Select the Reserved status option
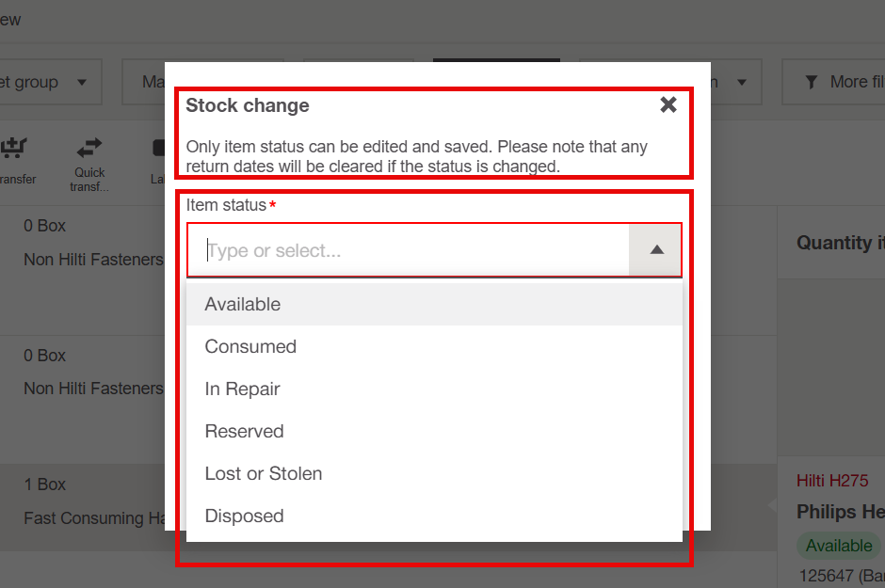The height and width of the screenshot is (588, 885). pyautogui.click(x=244, y=431)
